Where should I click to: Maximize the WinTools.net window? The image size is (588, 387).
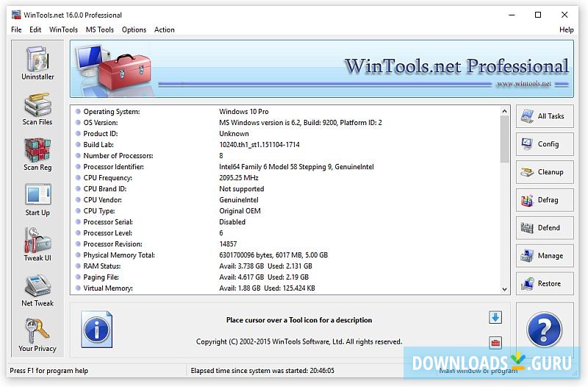(538, 15)
